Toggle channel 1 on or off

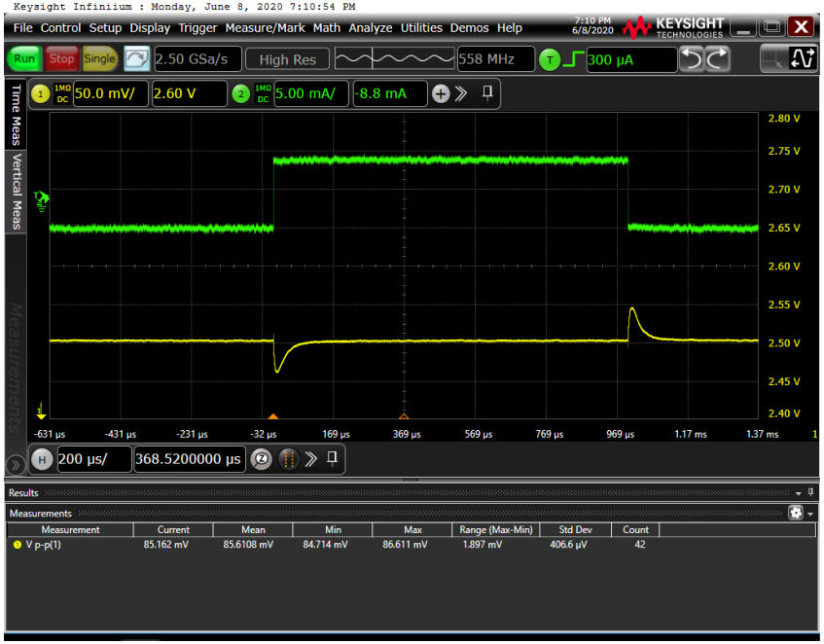[39, 93]
